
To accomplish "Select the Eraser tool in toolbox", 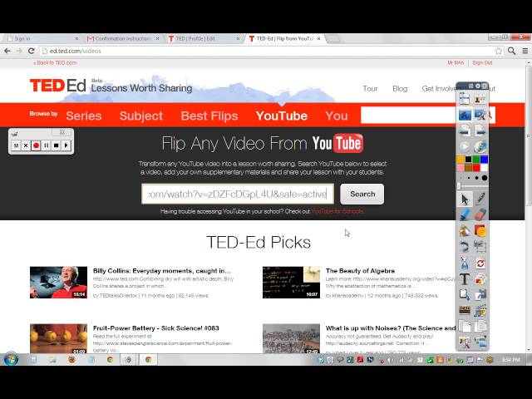I will (480, 214).
